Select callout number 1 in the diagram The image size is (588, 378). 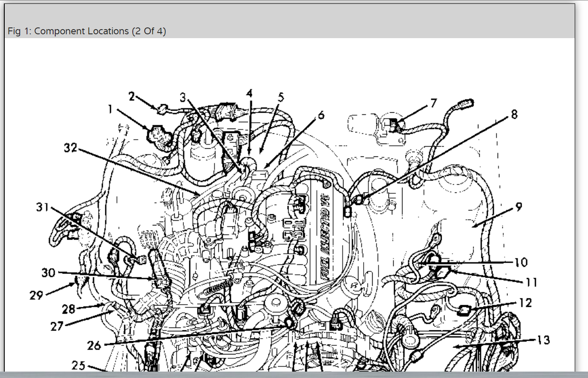pos(110,109)
